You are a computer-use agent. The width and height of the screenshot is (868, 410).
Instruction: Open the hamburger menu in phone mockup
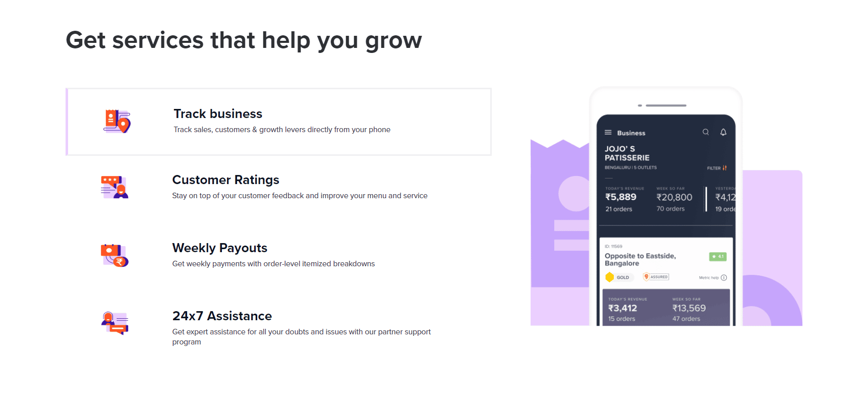tap(608, 133)
